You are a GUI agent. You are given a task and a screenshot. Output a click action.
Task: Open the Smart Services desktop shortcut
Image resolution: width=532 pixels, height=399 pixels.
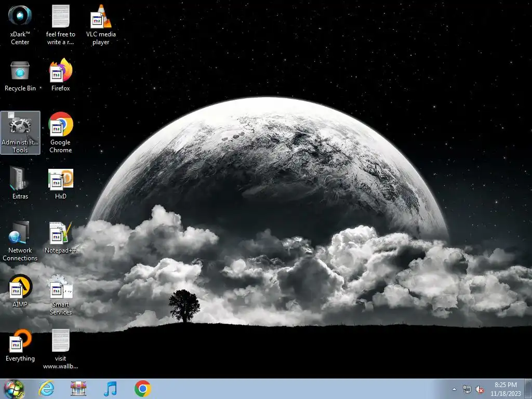point(60,295)
